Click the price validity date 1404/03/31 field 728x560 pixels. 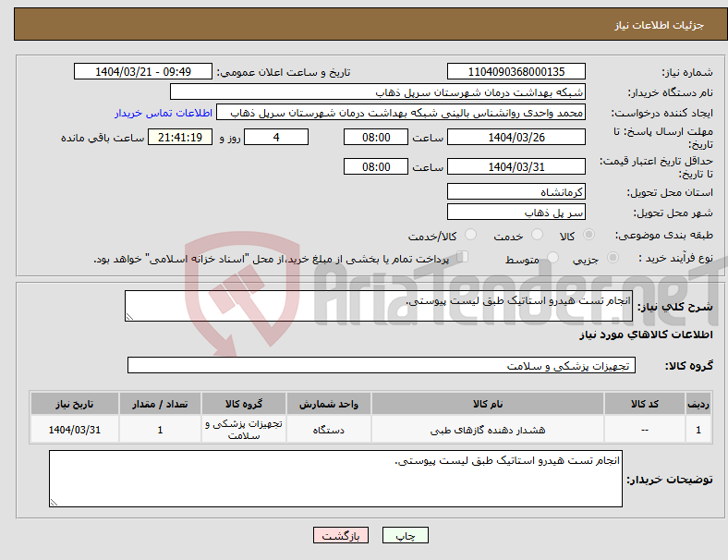[516, 166]
